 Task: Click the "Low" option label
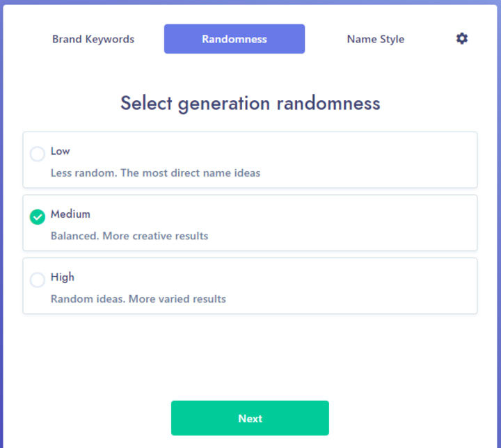pyautogui.click(x=61, y=151)
